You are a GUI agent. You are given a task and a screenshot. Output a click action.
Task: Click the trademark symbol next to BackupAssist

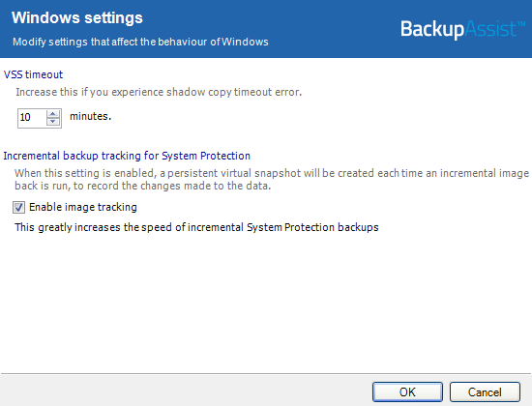521,24
